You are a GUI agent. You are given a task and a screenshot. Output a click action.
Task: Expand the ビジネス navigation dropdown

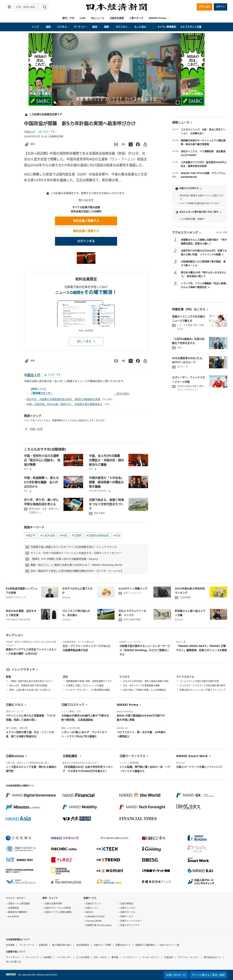click(63, 27)
